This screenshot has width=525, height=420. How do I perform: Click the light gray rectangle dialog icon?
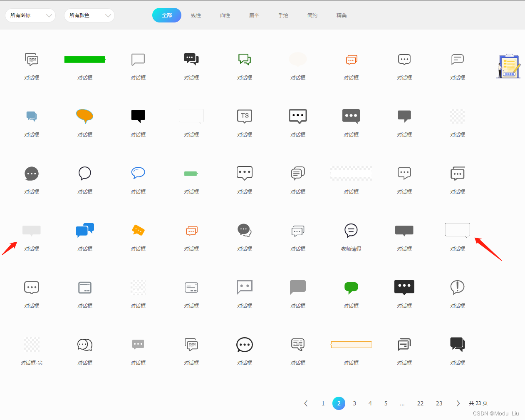(x=32, y=231)
